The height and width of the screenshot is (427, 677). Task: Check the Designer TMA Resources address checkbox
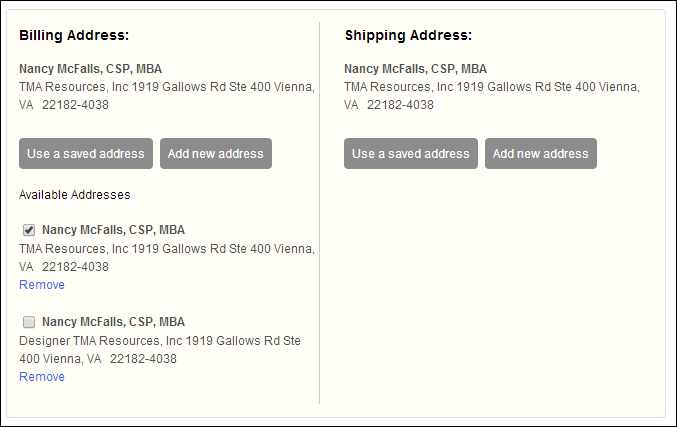[29, 322]
